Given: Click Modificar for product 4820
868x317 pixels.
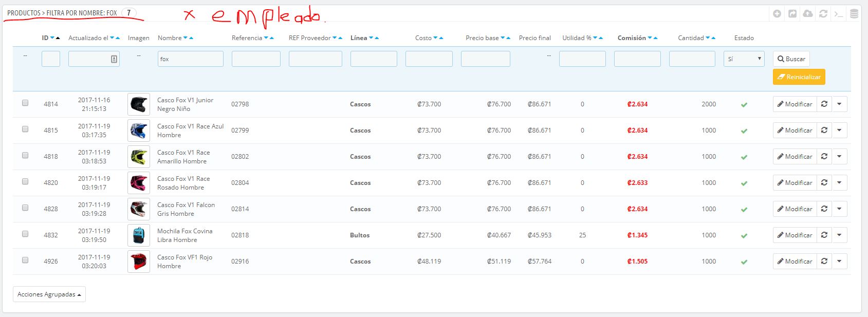Looking at the screenshot, I should (x=795, y=182).
